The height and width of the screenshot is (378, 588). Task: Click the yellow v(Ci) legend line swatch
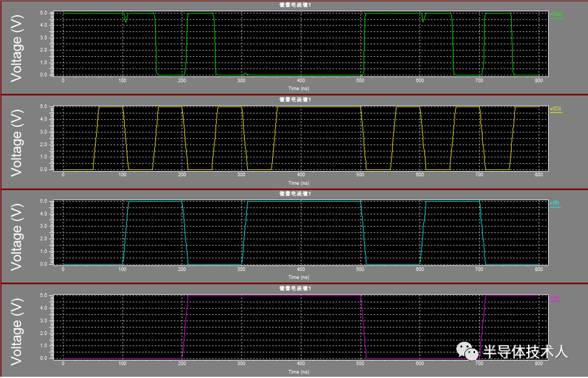pos(556,112)
